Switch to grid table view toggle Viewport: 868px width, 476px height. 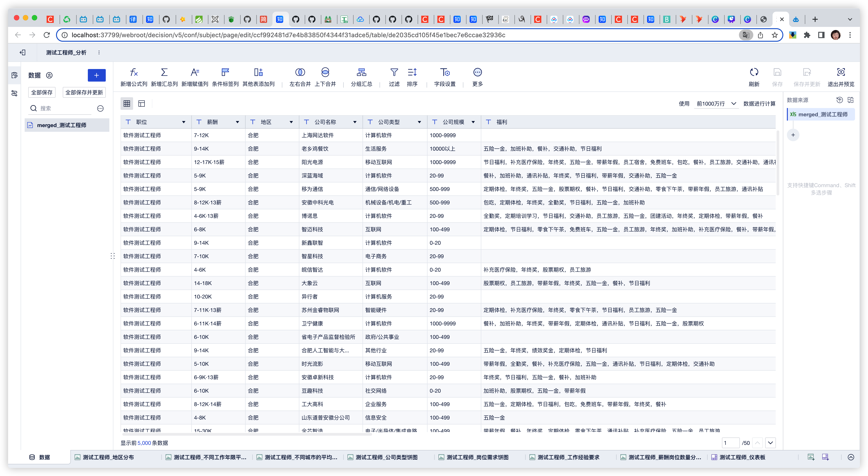coord(127,104)
